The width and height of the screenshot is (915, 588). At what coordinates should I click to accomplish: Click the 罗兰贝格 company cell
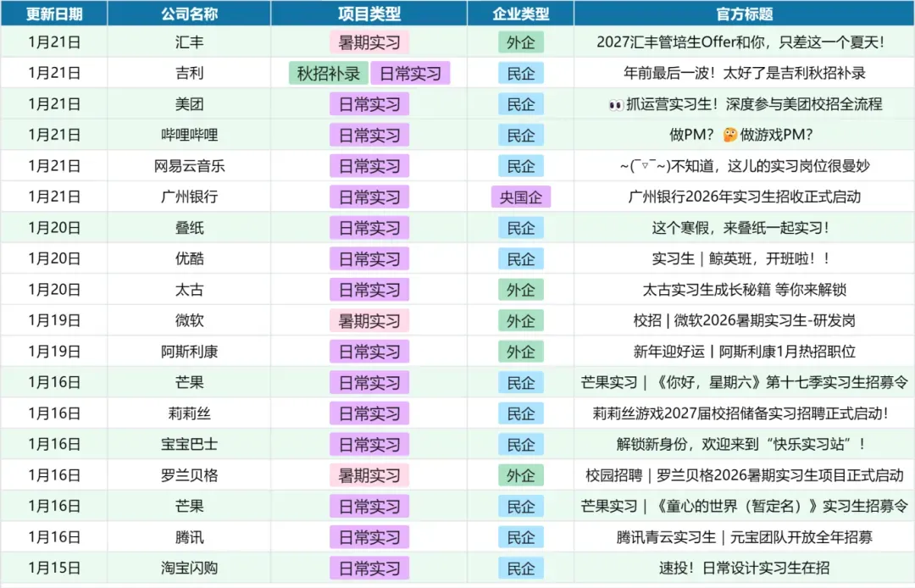click(x=189, y=474)
